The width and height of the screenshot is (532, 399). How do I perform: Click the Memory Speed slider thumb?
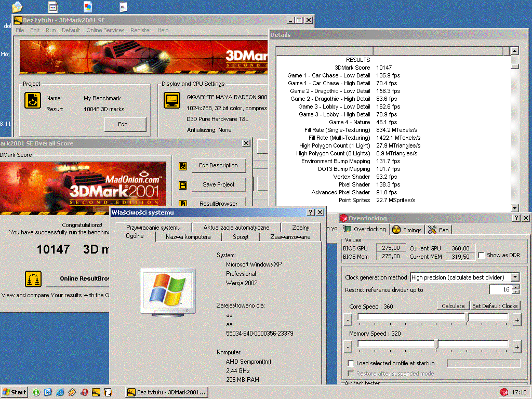tap(436, 345)
